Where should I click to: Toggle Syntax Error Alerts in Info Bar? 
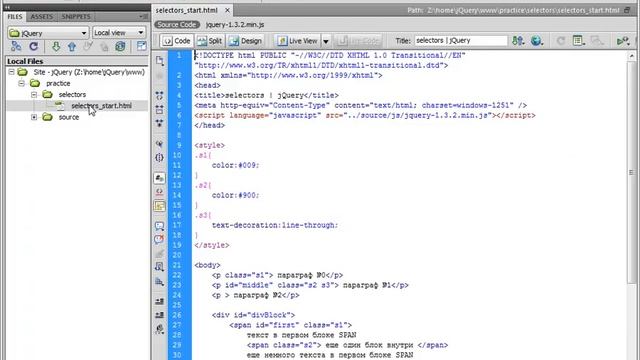pyautogui.click(x=160, y=206)
